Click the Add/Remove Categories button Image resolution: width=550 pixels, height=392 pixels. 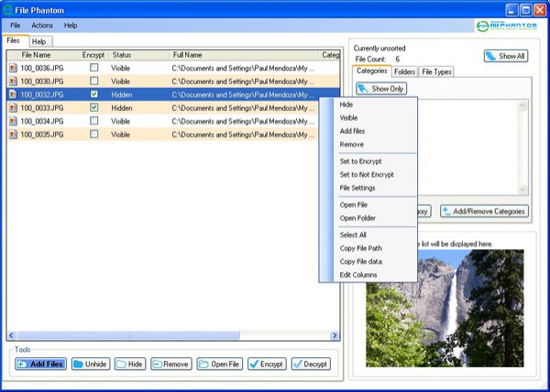484,212
